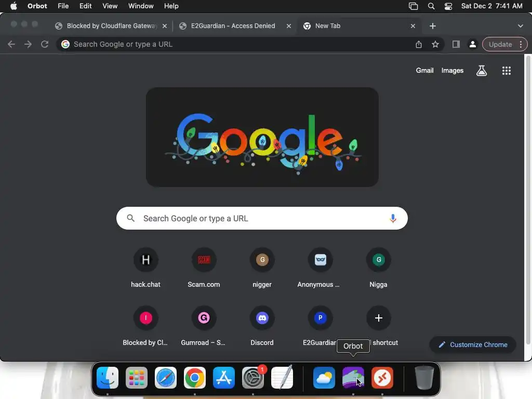The width and height of the screenshot is (532, 399).
Task: Open the Apple menu
Action: pyautogui.click(x=14, y=6)
